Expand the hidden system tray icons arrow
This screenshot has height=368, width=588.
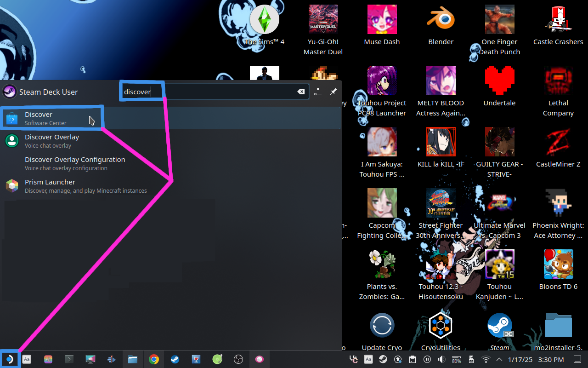point(499,359)
